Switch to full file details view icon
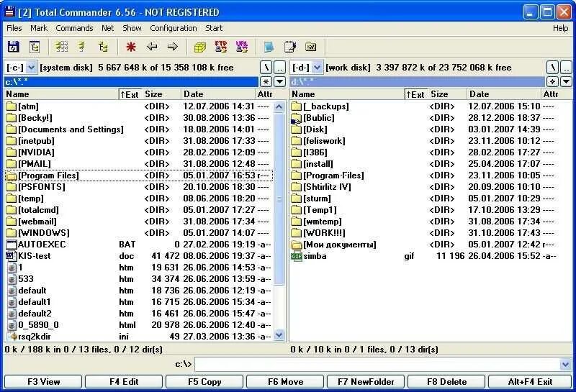Screen dimensions: 576x392 pyautogui.click(x=82, y=47)
